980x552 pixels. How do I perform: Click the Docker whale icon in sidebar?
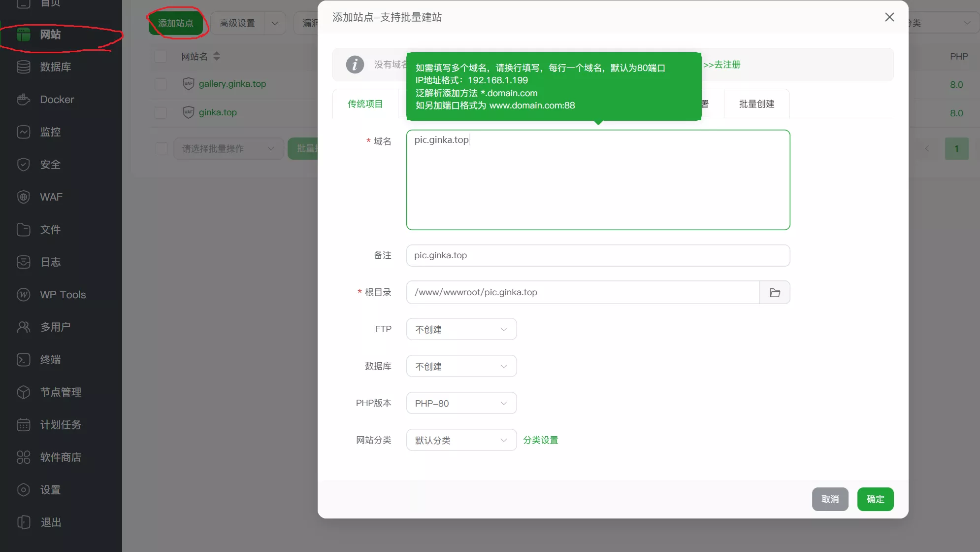(23, 100)
